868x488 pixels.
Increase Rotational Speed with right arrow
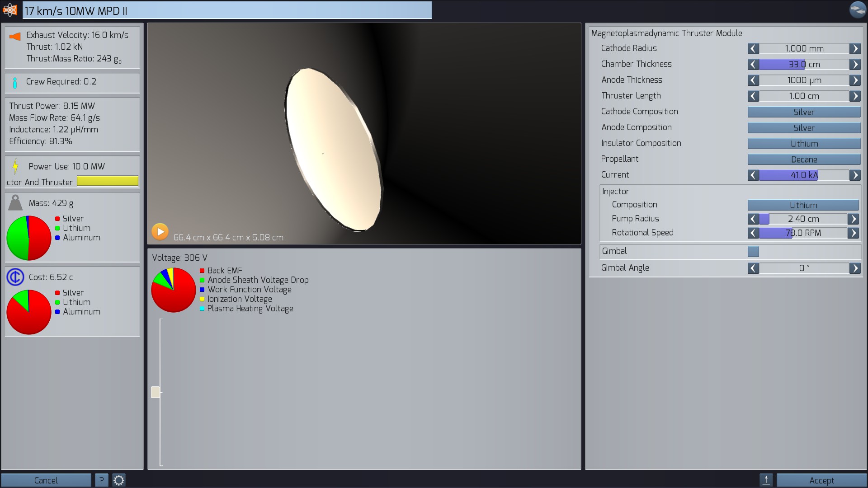[x=853, y=233]
